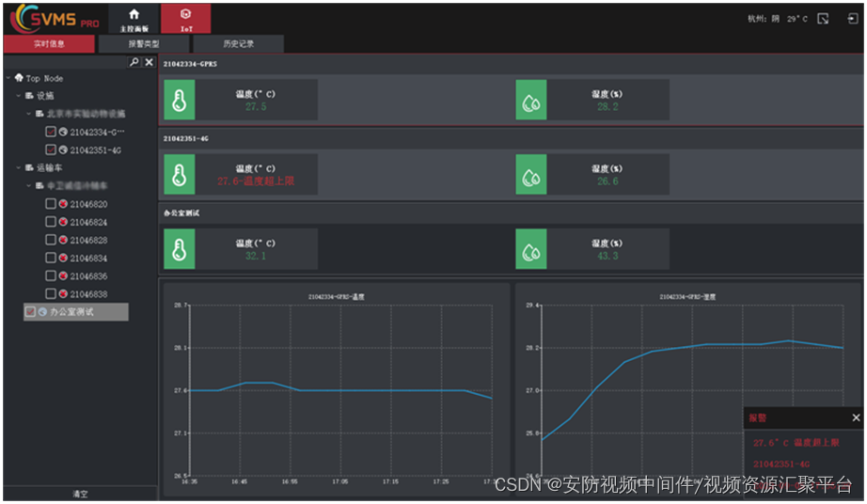Click offline red icon of device 21046824
The width and height of the screenshot is (867, 504).
point(63,222)
